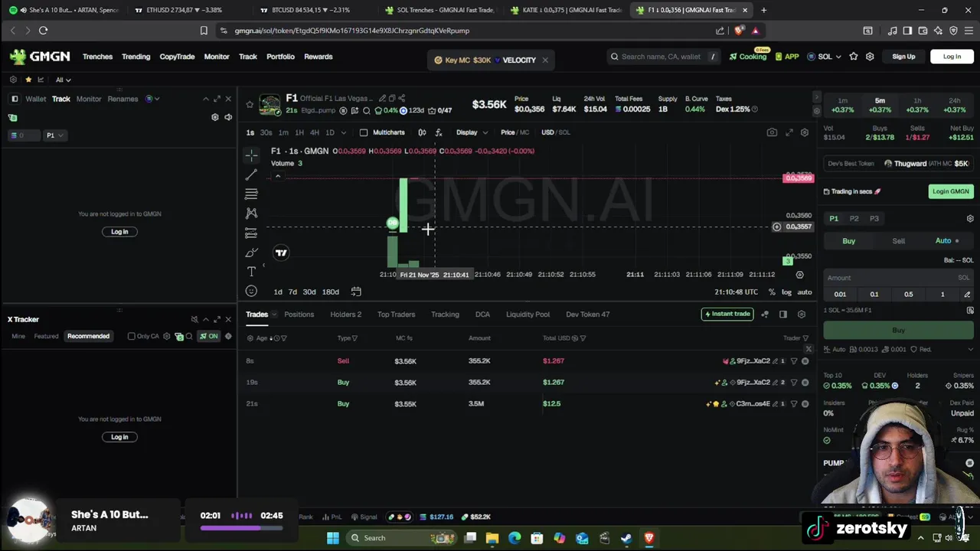Search in the X Tracker panel
Image resolution: width=980 pixels, height=551 pixels.
[189, 336]
